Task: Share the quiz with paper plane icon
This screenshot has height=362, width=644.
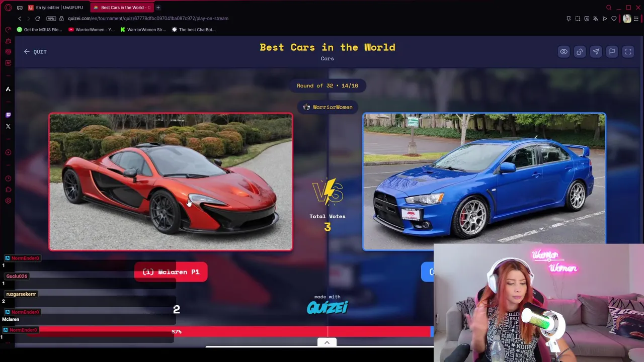Action: point(596,52)
